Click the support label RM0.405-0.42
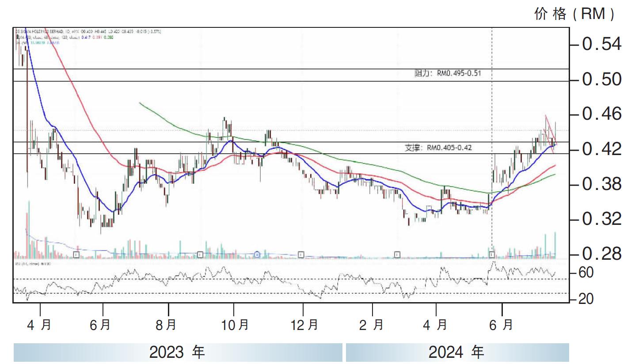The image size is (631, 364). coord(438,148)
